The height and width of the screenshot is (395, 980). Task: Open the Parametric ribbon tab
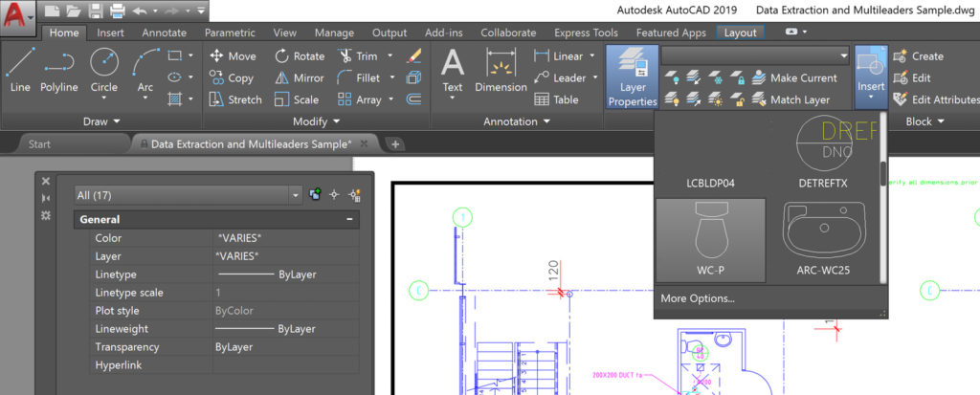pyautogui.click(x=230, y=33)
